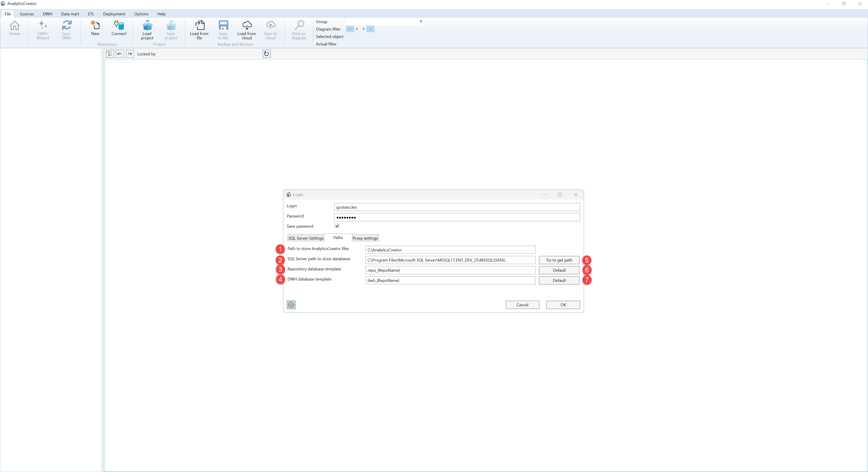Click the Locked by field

[x=210, y=54]
